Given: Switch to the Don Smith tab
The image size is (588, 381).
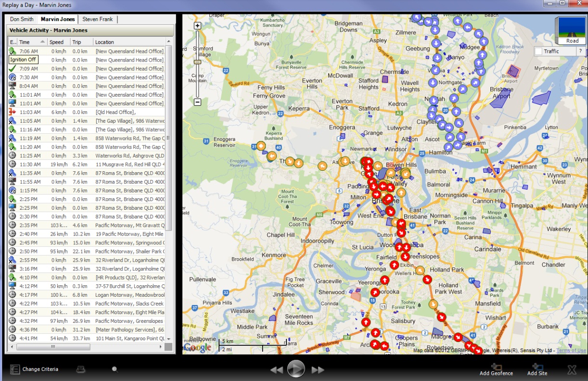Looking at the screenshot, I should 22,19.
